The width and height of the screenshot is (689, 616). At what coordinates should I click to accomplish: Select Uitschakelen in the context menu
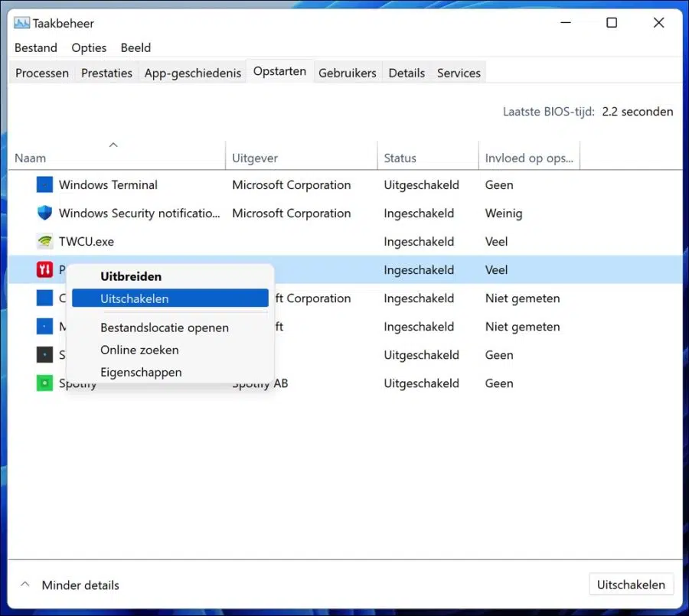point(170,298)
